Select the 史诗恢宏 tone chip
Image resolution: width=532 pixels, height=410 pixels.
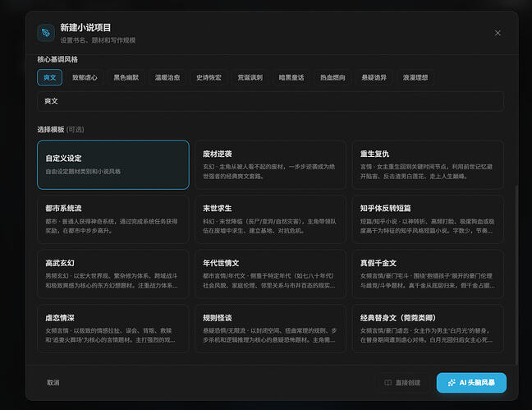pyautogui.click(x=209, y=77)
